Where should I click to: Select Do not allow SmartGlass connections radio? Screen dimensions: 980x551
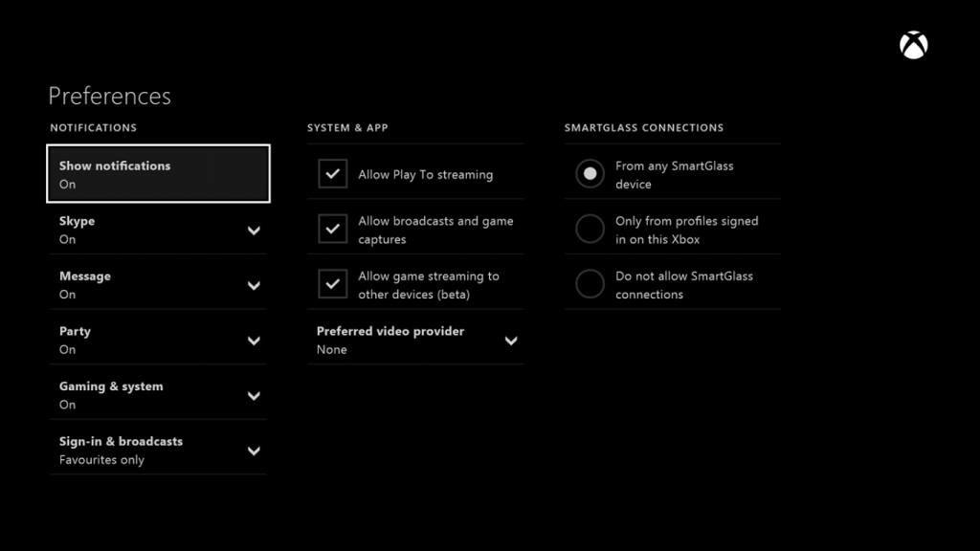tap(590, 283)
